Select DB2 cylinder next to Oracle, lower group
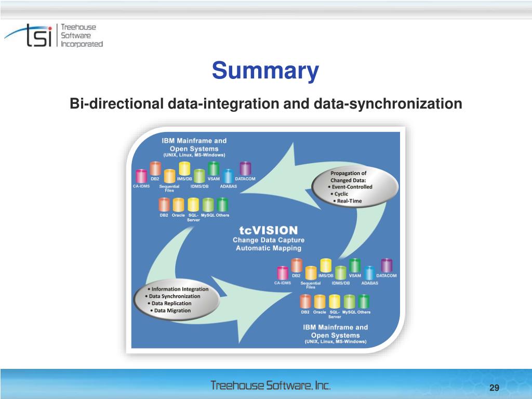Image resolution: width=532 pixels, height=399 pixels. (x=305, y=302)
